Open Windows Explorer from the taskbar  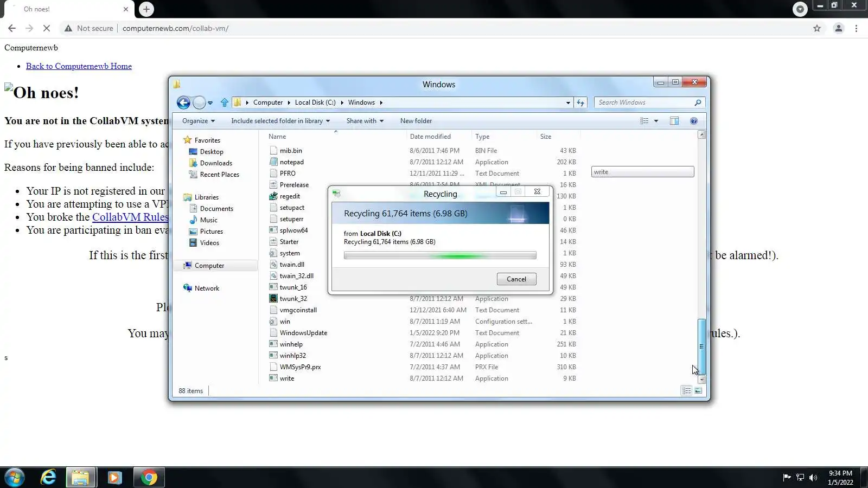[80, 478]
